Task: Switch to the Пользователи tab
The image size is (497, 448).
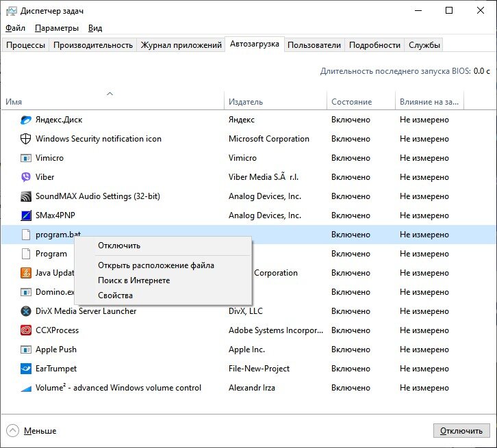Action: 314,45
